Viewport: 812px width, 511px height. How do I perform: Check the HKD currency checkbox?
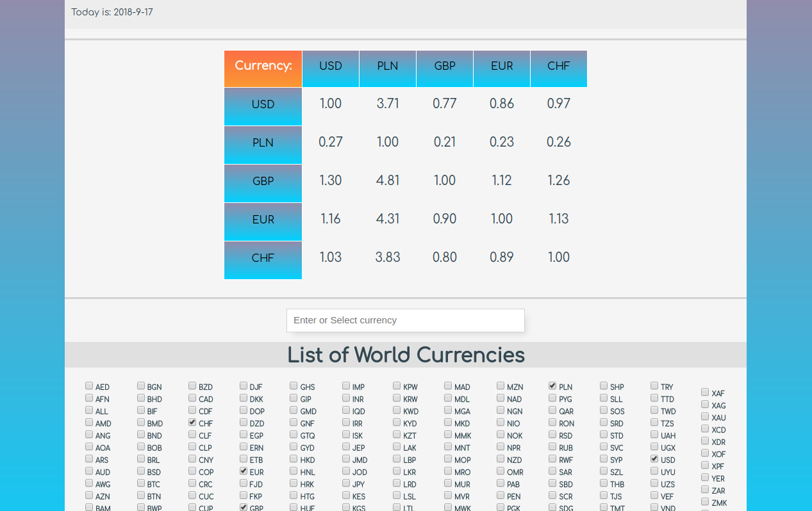tap(294, 458)
